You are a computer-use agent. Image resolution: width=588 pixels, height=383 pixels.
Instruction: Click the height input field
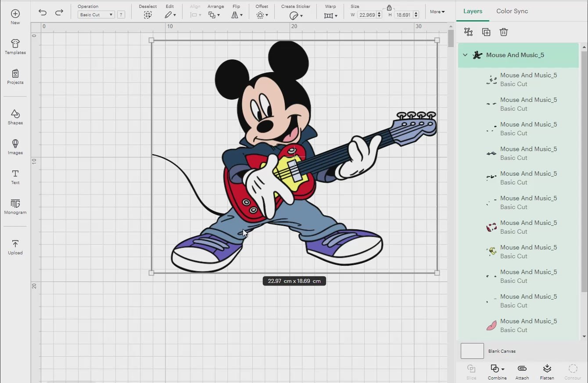coord(403,14)
